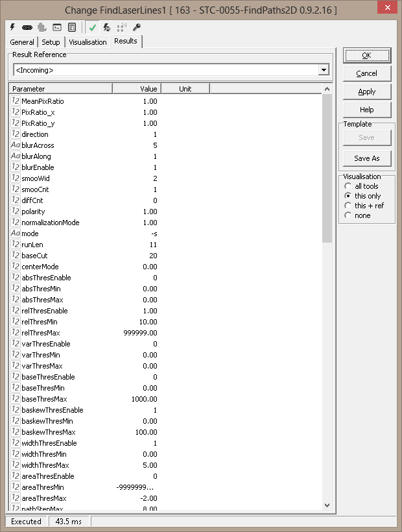Viewport: 402px width, 532px height.
Task: Select the relThresMax parameter row
Action: pos(45,333)
